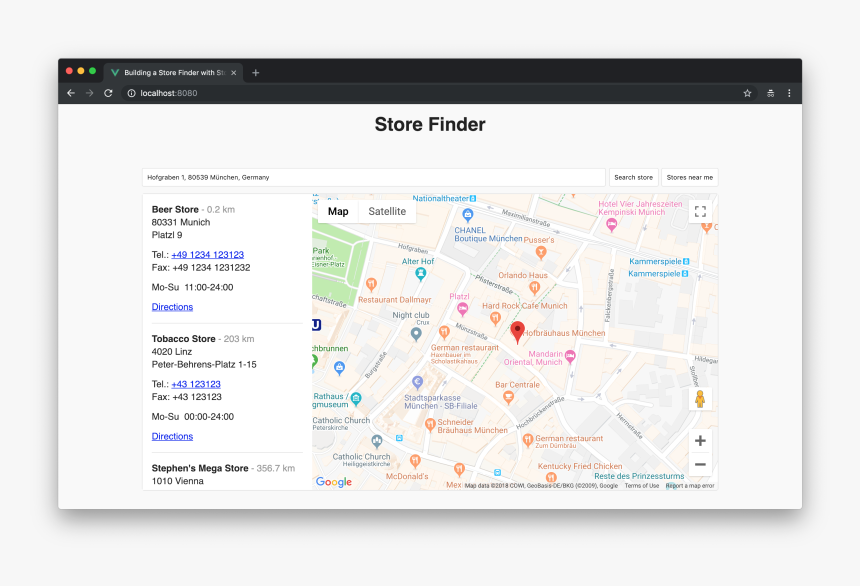Viewport: 860px width, 586px height.
Task: Open Directions link for Beer Store
Action: (172, 307)
